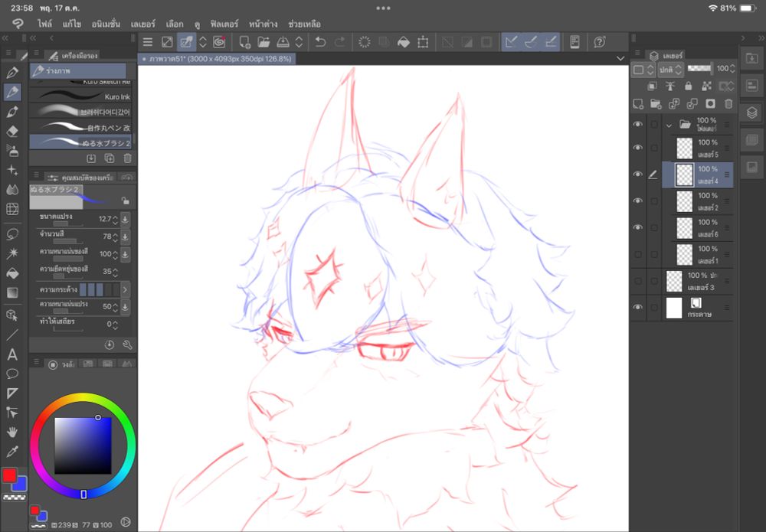Open the Clip Studio spiral icon

tap(219, 42)
